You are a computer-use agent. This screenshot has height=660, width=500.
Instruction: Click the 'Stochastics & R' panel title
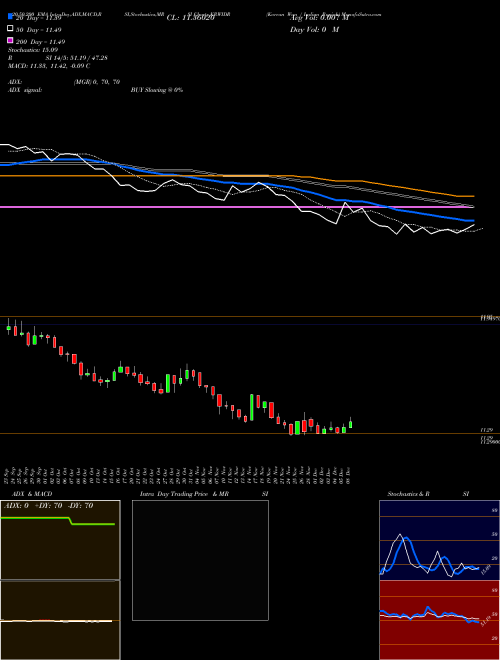click(x=408, y=494)
